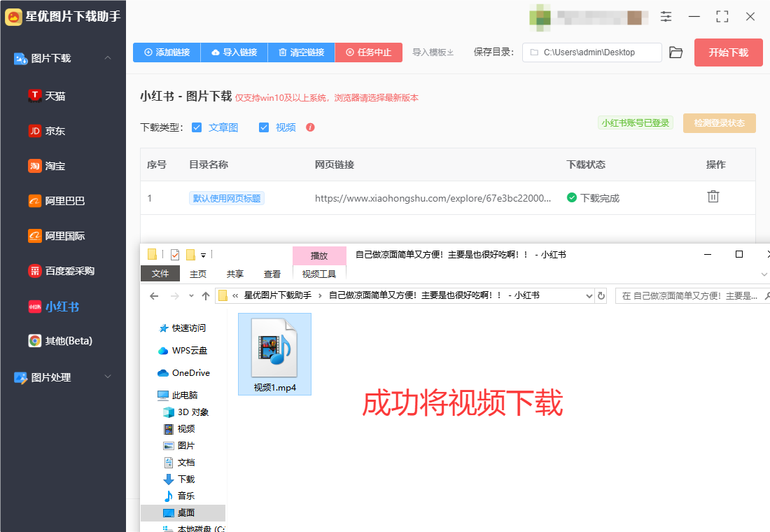This screenshot has width=770, height=532.
Task: Expand the Explorer ribbon chevron
Action: pos(764,274)
